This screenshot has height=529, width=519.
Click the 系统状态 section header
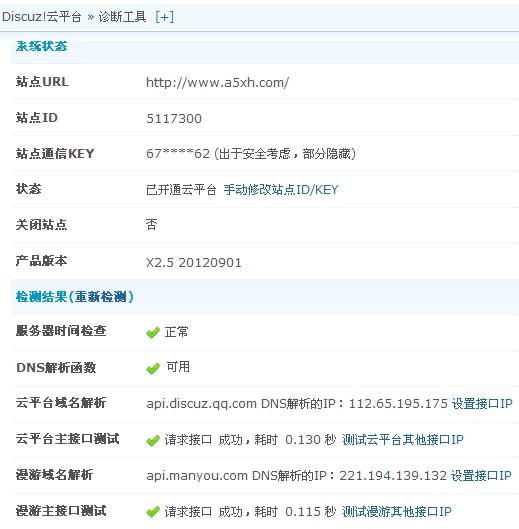pos(42,46)
